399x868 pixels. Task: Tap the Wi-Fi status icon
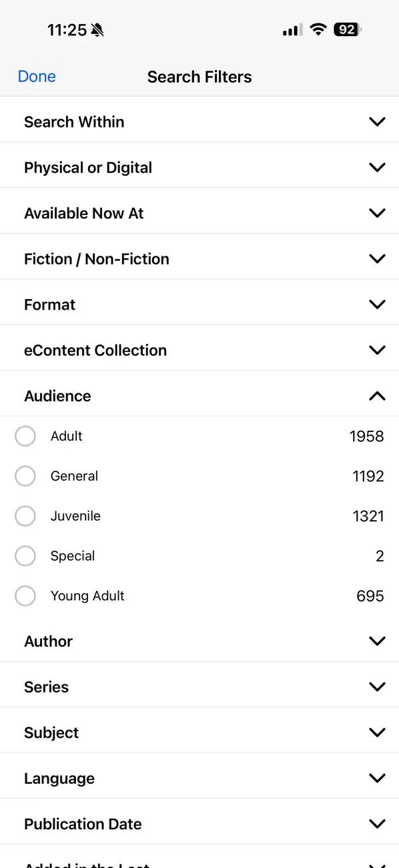click(318, 30)
